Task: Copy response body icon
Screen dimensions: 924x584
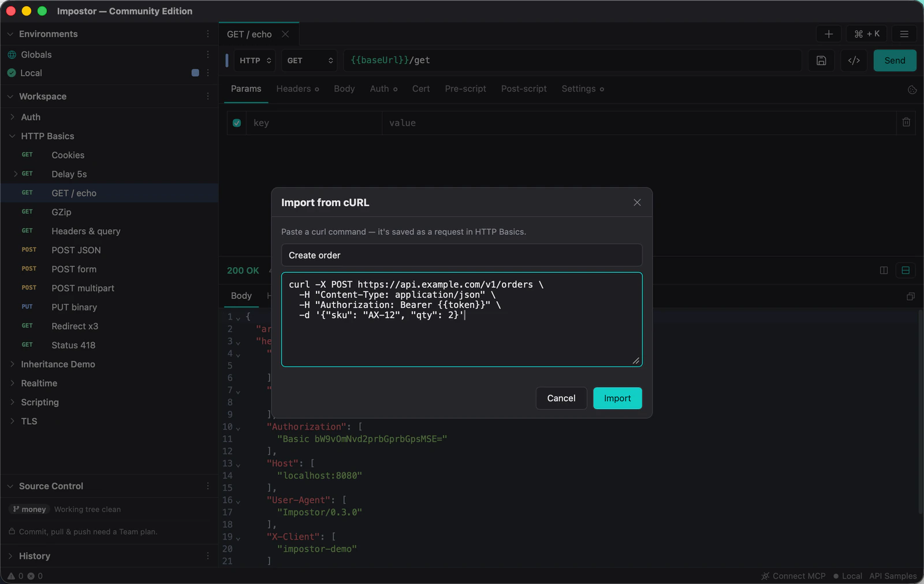Action: tap(911, 296)
